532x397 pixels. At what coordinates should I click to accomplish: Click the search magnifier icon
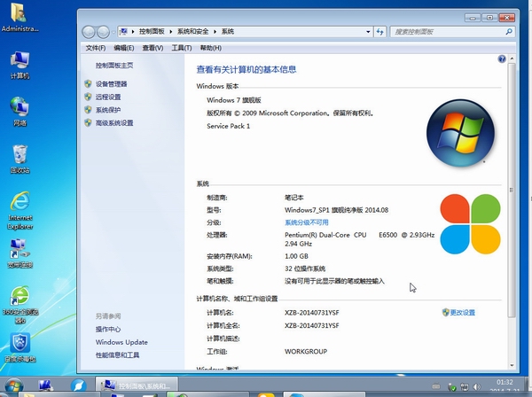pyautogui.click(x=509, y=32)
